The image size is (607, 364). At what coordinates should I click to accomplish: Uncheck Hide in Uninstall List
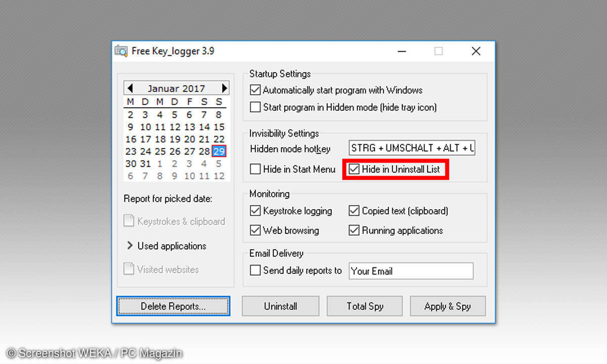(354, 169)
